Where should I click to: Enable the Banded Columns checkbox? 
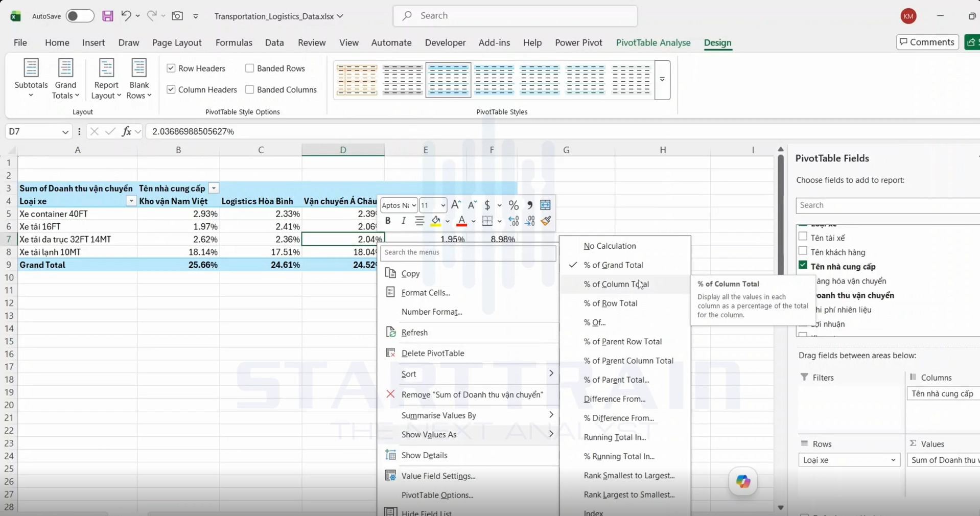[250, 90]
